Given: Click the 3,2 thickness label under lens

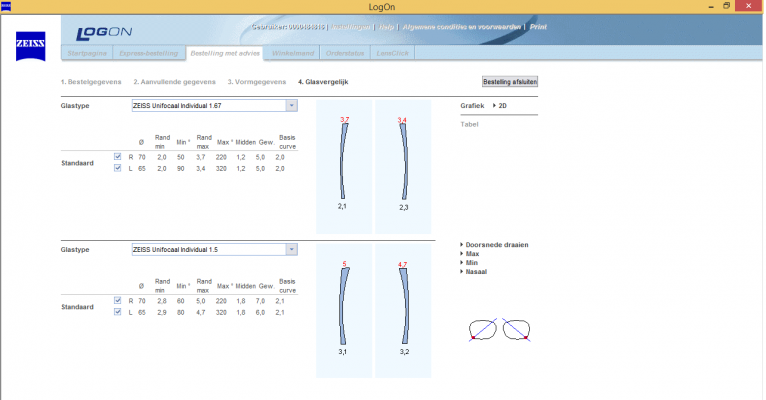Looking at the screenshot, I should [404, 352].
